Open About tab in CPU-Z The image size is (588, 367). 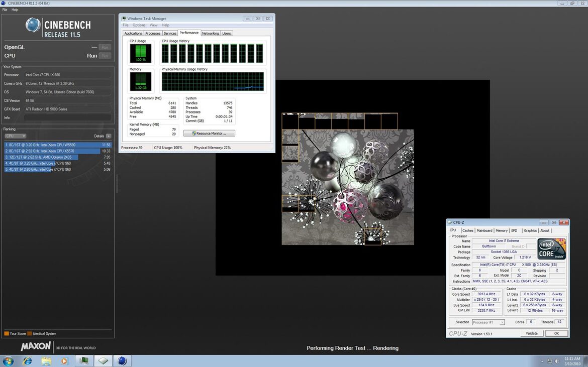click(545, 230)
